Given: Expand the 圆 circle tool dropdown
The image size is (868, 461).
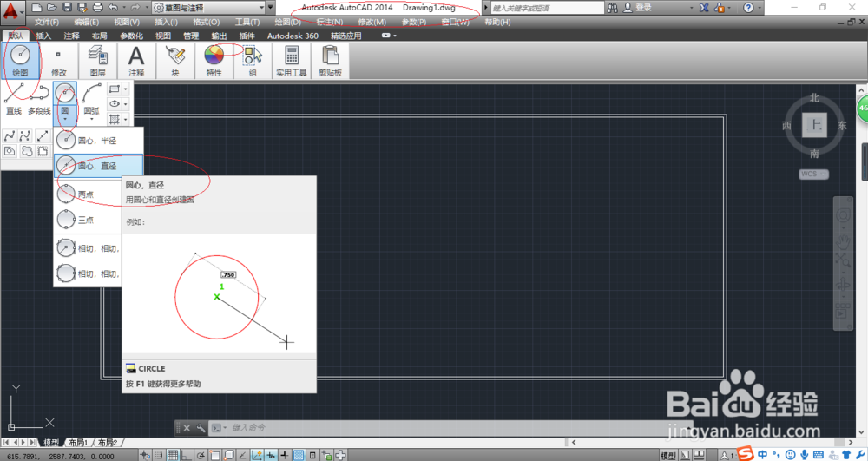Looking at the screenshot, I should click(65, 114).
